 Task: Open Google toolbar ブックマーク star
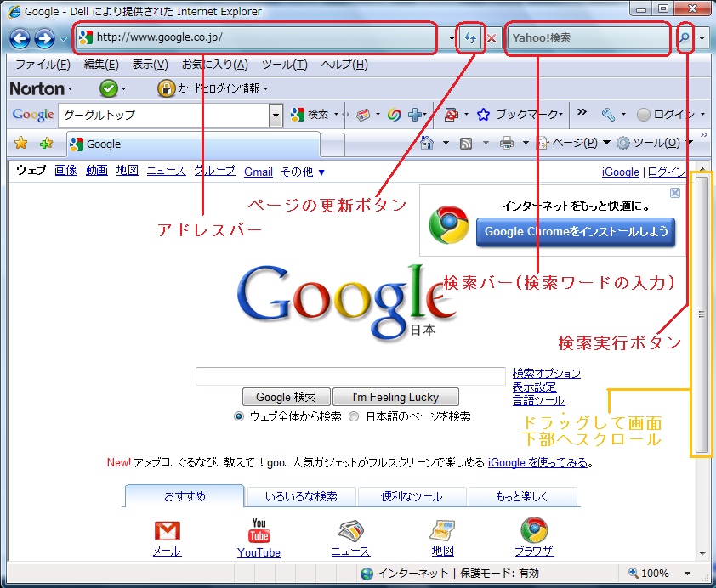[483, 115]
